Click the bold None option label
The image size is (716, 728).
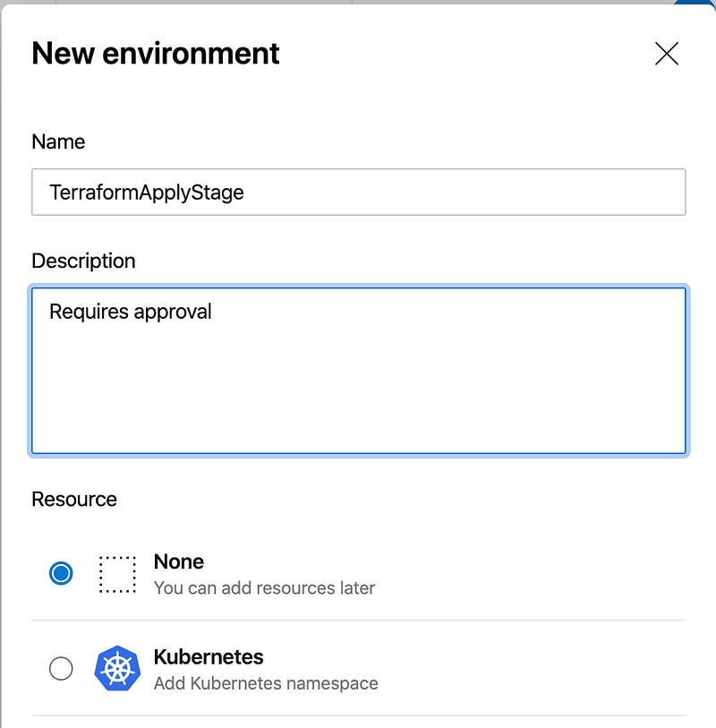point(179,561)
